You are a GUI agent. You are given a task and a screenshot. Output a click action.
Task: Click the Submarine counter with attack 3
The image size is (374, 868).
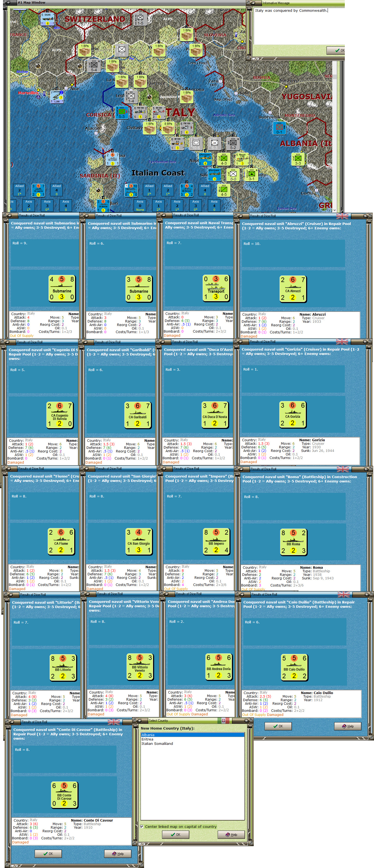tap(139, 288)
